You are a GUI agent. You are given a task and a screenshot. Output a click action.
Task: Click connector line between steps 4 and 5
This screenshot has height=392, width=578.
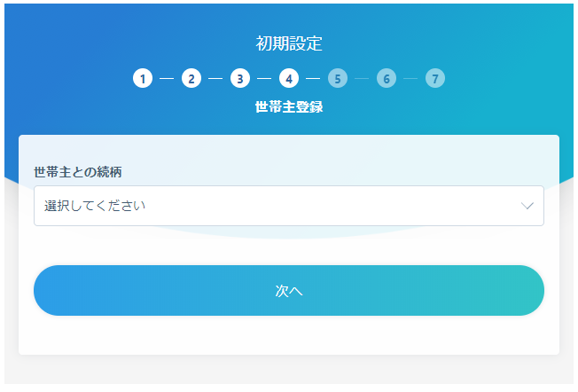coord(313,78)
